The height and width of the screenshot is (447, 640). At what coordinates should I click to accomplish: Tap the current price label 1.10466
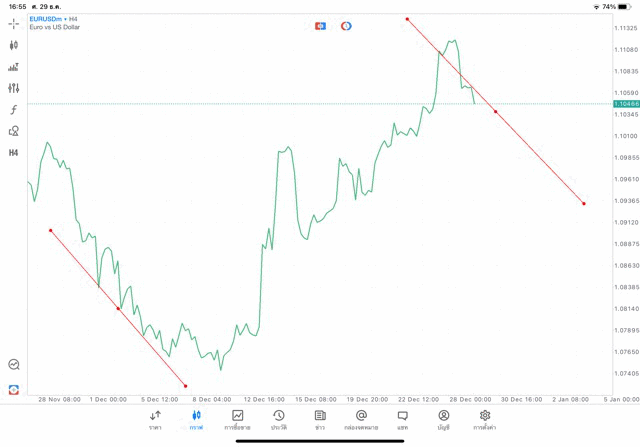point(627,104)
